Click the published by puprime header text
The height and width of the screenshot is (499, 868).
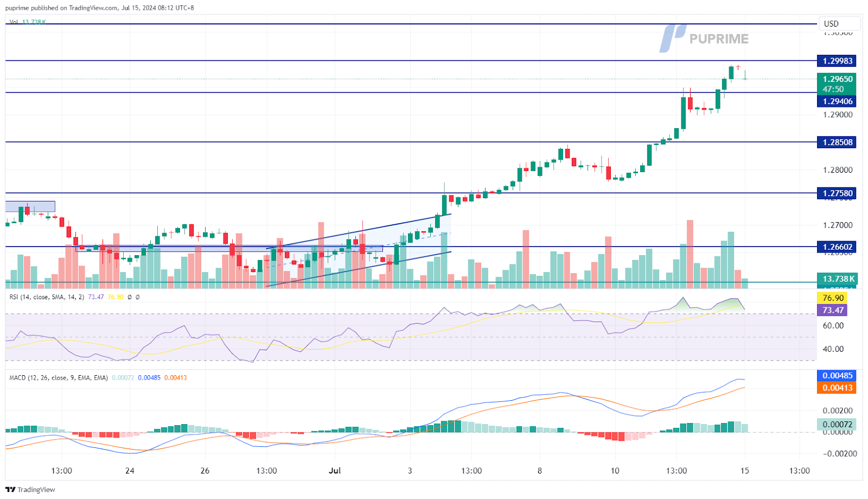(100, 8)
